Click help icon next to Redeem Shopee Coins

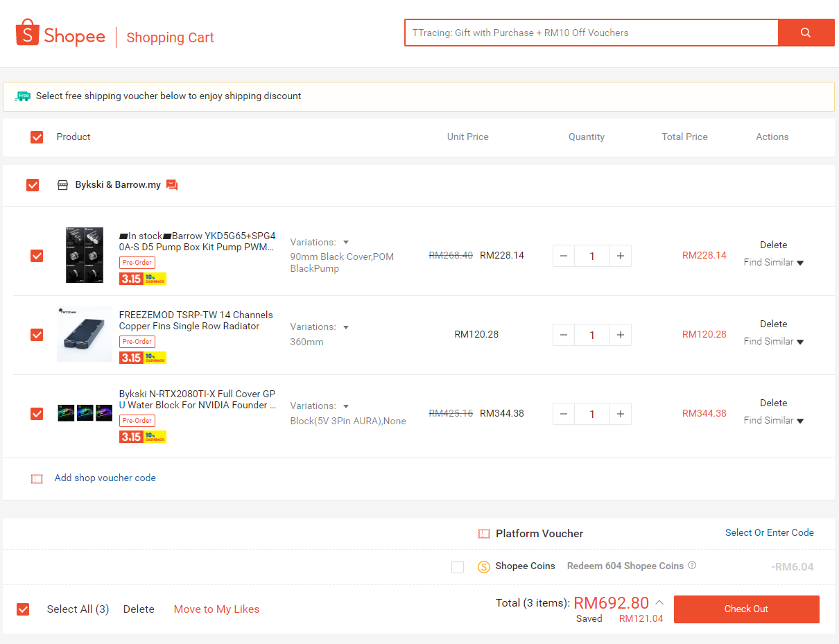tap(692, 566)
